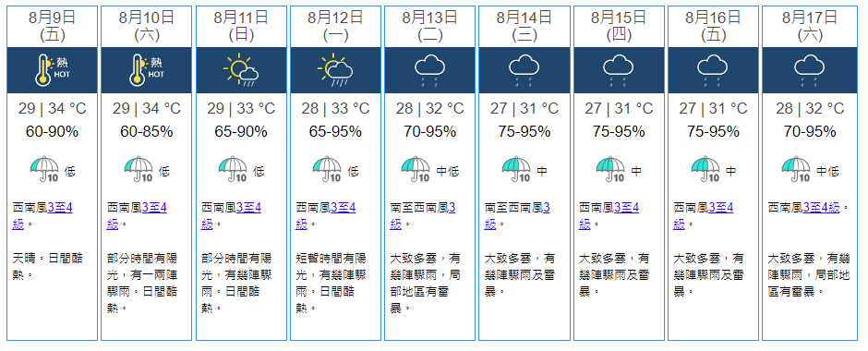Click the 29 | 34 °C temperature for 8月9日
The height and width of the screenshot is (351, 868).
pos(52,108)
